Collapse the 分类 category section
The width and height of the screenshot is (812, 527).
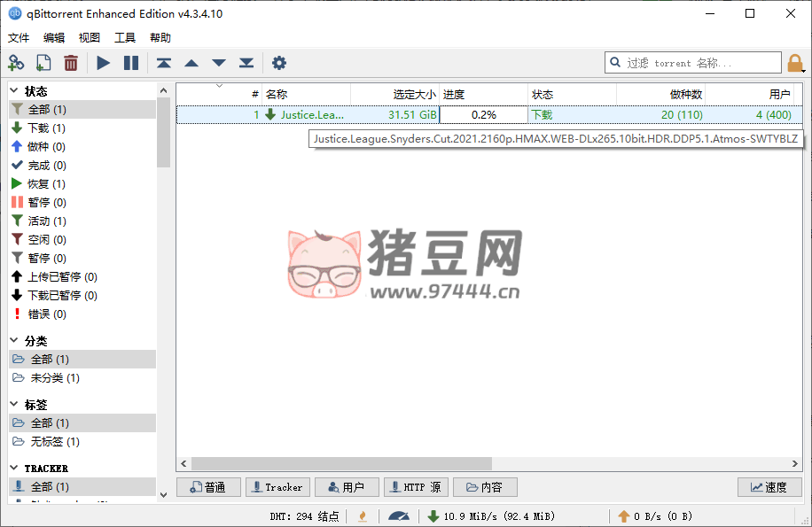[x=15, y=341]
